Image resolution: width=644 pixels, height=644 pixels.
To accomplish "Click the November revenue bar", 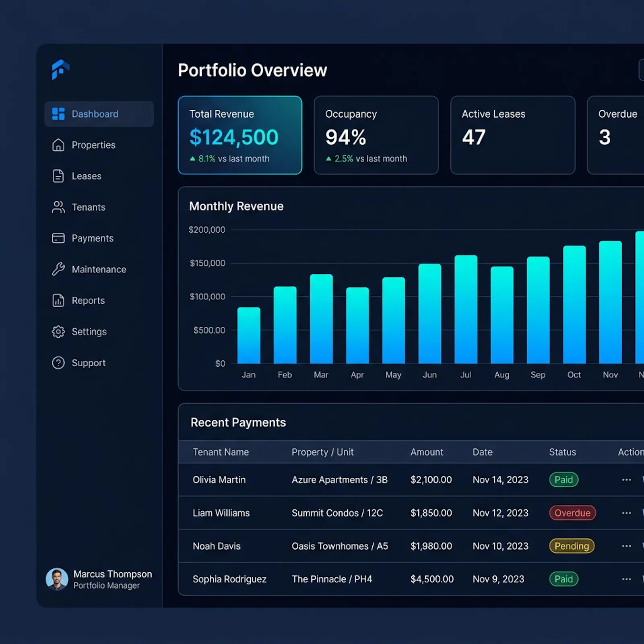I will 611,302.
